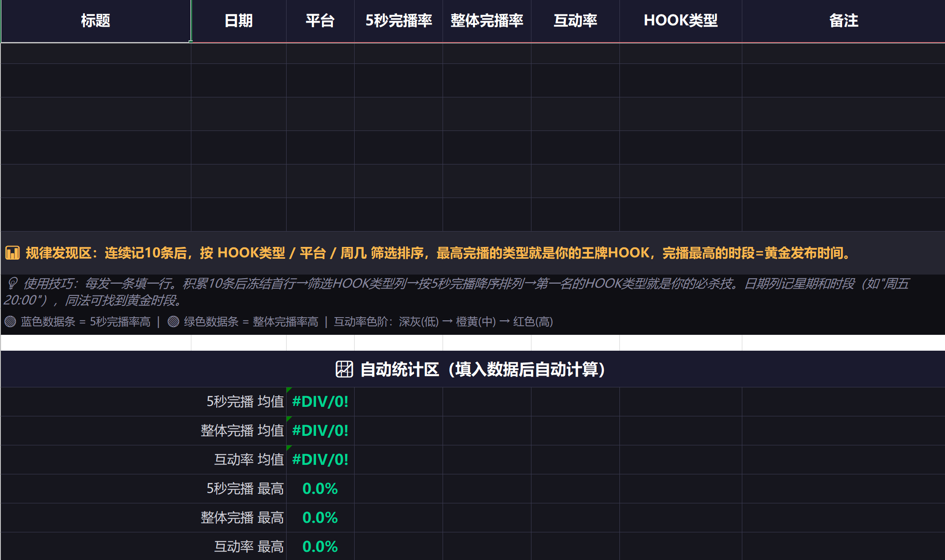This screenshot has height=560, width=945.
Task: Click the lightbulb icon before 使用技巧
Action: click(x=12, y=284)
